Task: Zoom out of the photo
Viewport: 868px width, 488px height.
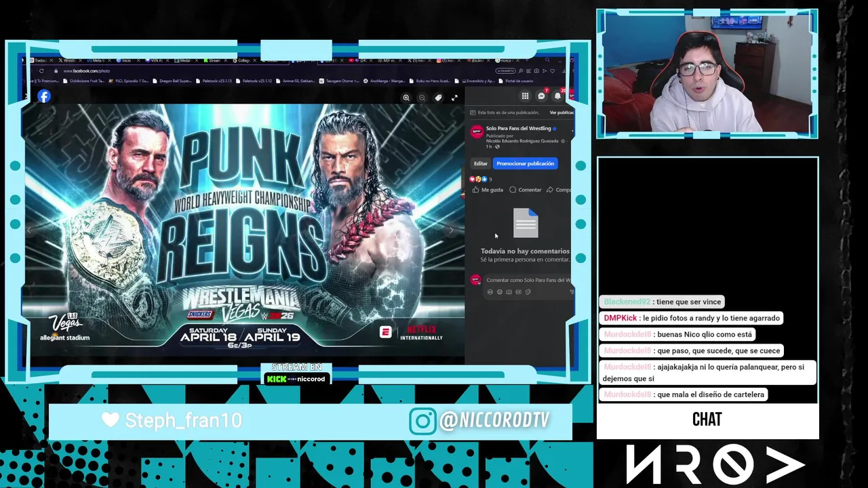Action: coord(422,98)
